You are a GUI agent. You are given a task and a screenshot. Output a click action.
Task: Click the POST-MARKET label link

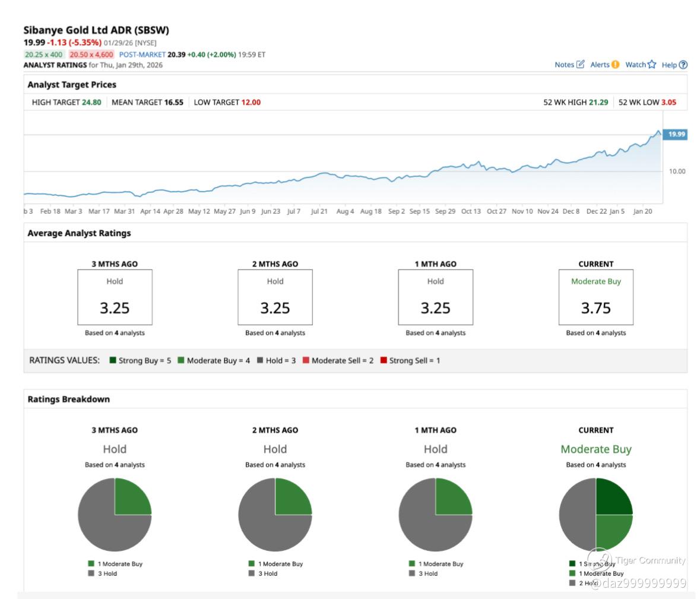142,55
